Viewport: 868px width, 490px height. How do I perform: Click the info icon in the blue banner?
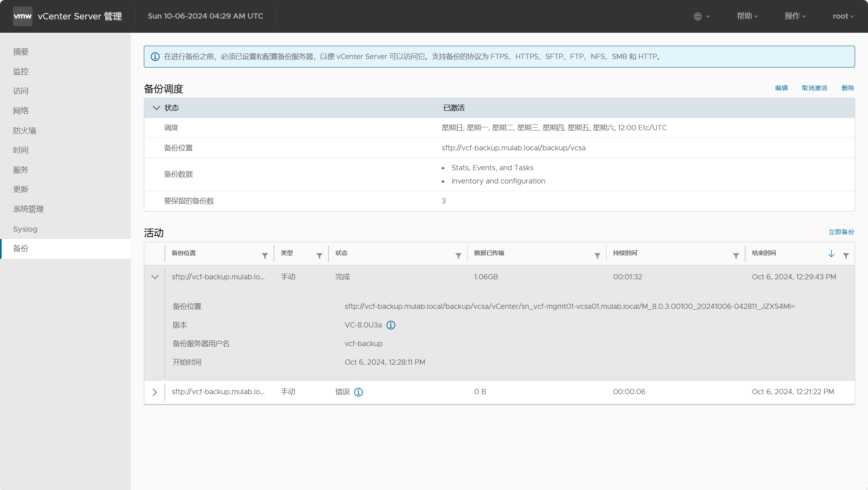click(155, 57)
